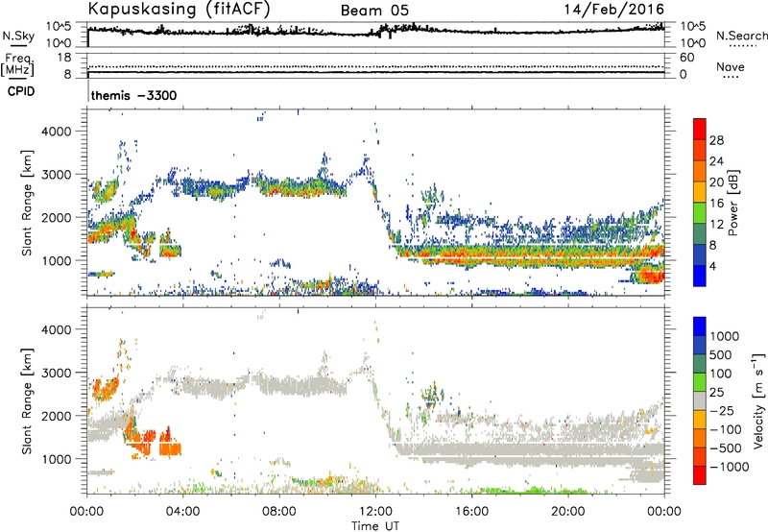Click the 20 tick on Power colorbar
Screen dimensions: 768x532
(x=716, y=182)
